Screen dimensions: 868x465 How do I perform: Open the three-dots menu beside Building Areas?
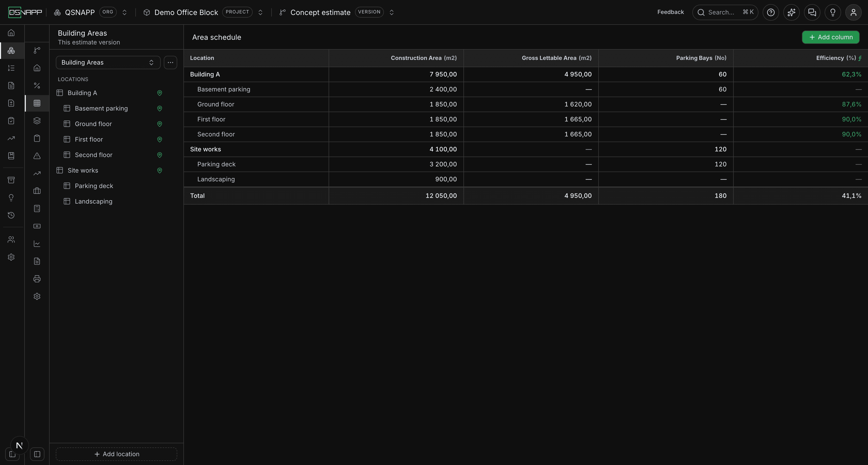tap(171, 62)
